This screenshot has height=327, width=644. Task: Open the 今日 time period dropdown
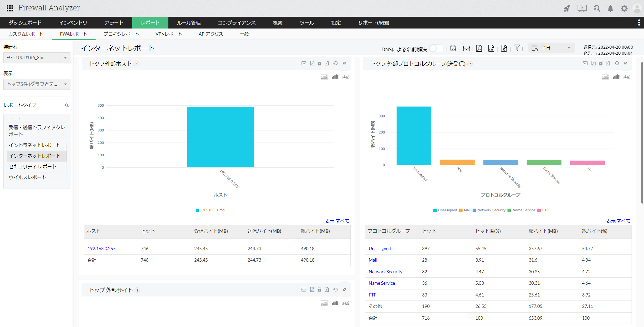552,48
